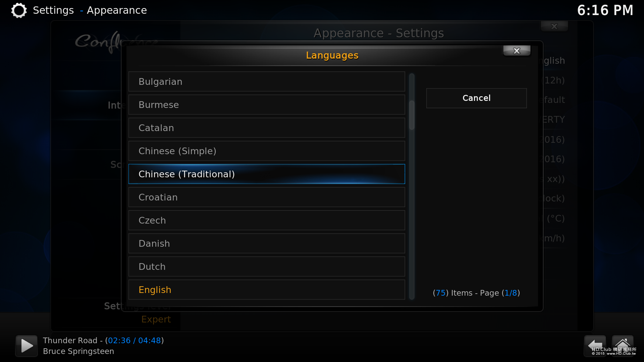Select Dutch language entry

pos(267,266)
